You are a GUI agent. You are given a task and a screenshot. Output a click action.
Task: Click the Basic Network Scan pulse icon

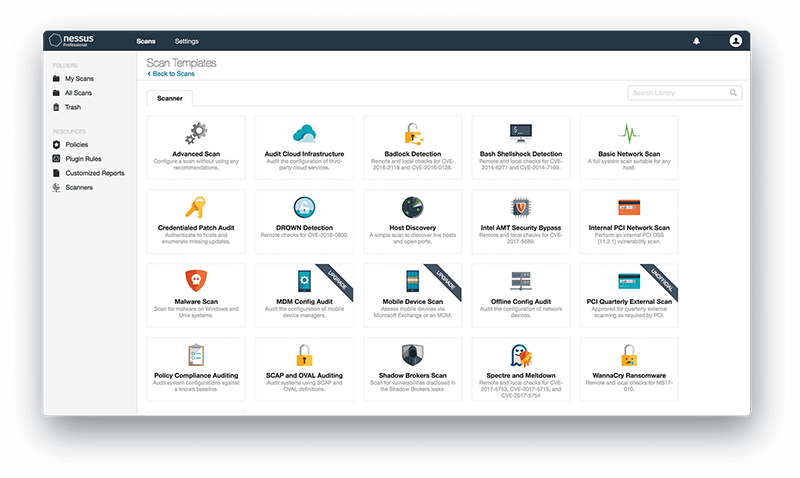pyautogui.click(x=629, y=134)
